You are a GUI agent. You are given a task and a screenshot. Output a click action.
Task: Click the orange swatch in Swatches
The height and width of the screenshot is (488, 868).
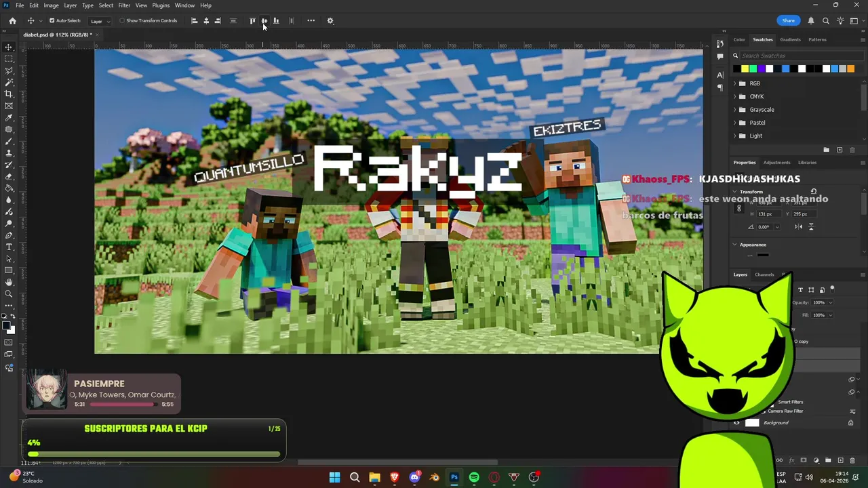click(850, 68)
